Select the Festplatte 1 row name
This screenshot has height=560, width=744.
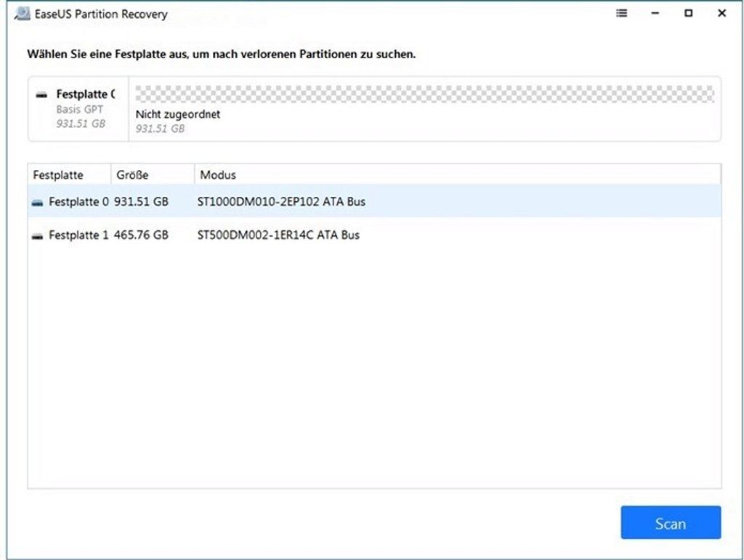78,235
